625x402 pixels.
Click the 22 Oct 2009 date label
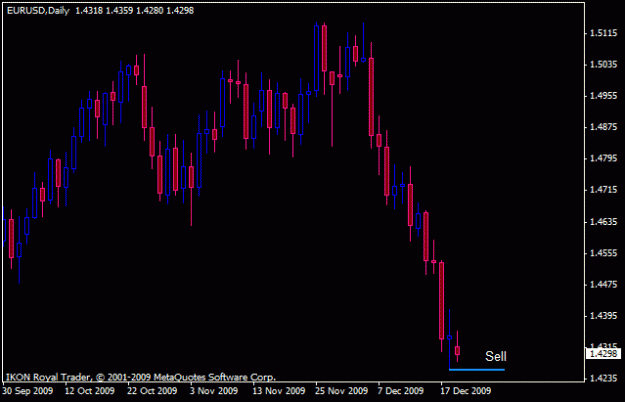[x=152, y=391]
